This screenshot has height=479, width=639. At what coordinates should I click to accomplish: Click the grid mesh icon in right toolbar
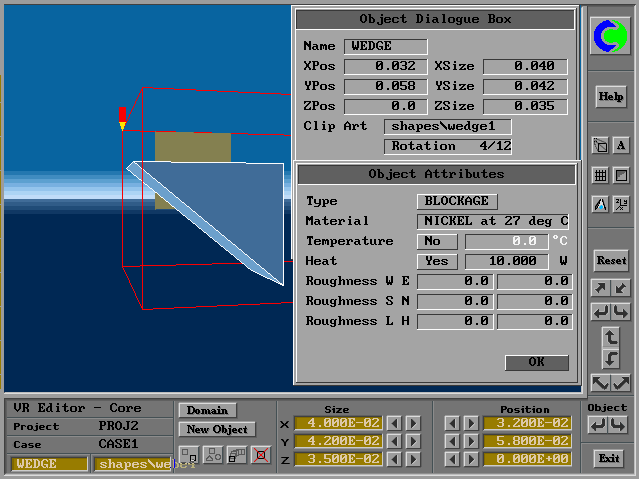(x=600, y=175)
